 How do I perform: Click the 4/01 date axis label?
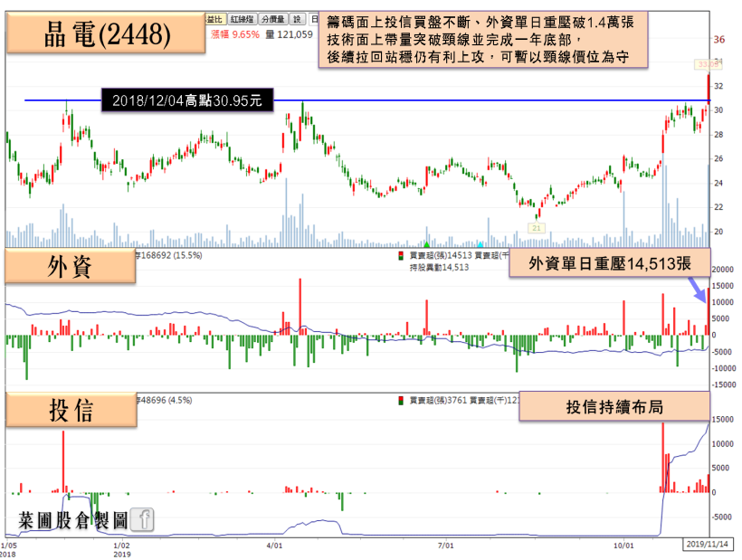tap(274, 546)
